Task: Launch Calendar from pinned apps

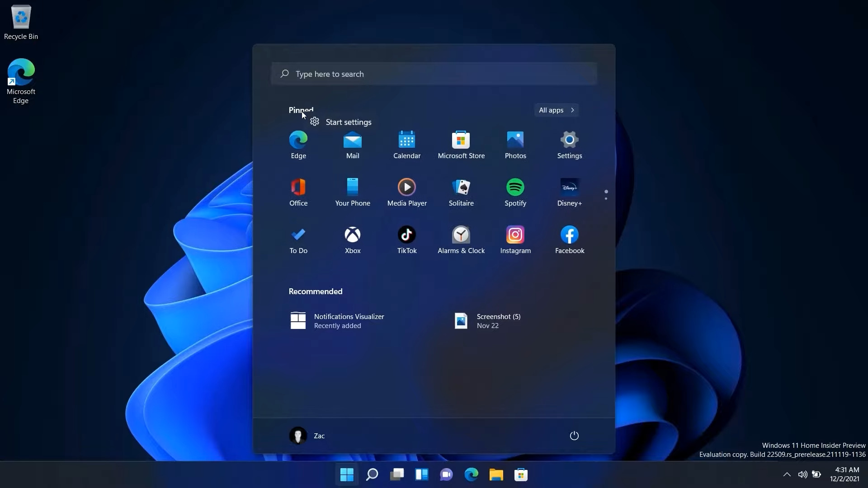Action: [407, 145]
